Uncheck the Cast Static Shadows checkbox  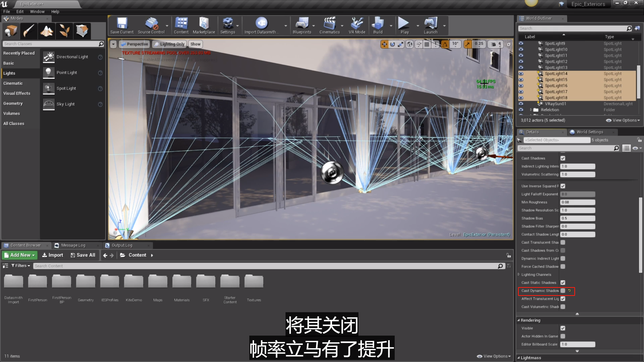click(563, 283)
